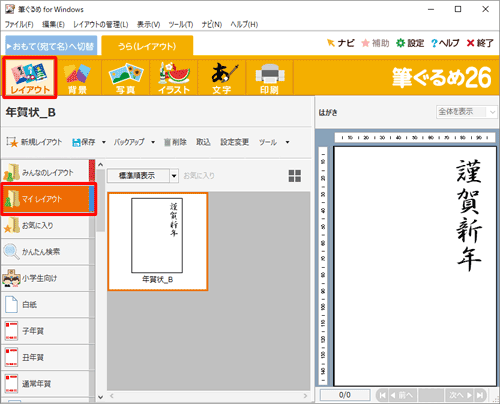This screenshot has height=404, width=500.
Task: Click 削除 delete with trash icon
Action: [175, 142]
